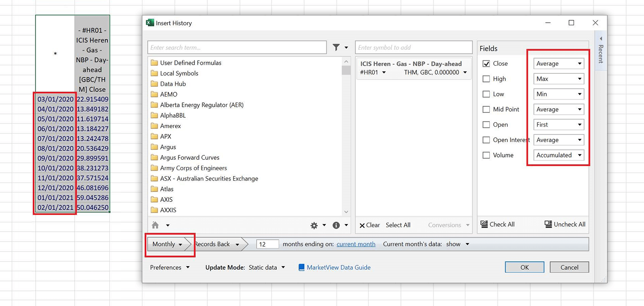Image resolution: width=644 pixels, height=306 pixels.
Task: Click the filter funnel icon
Action: (x=336, y=47)
